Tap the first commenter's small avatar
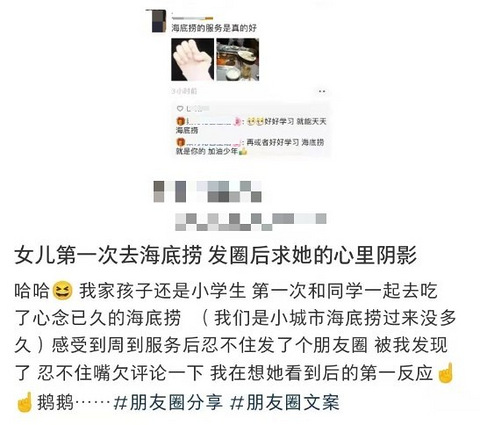 (x=180, y=121)
